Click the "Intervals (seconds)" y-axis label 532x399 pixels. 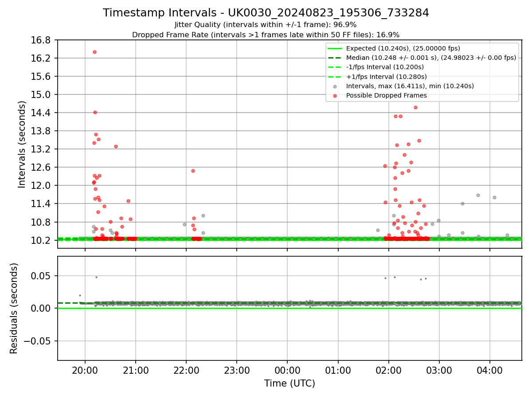[22, 144]
